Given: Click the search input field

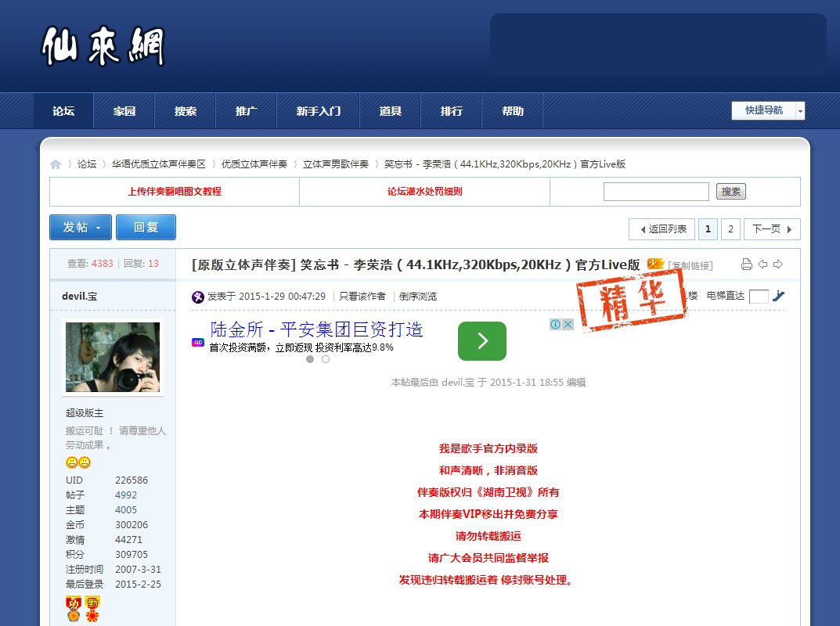Looking at the screenshot, I should (x=655, y=192).
